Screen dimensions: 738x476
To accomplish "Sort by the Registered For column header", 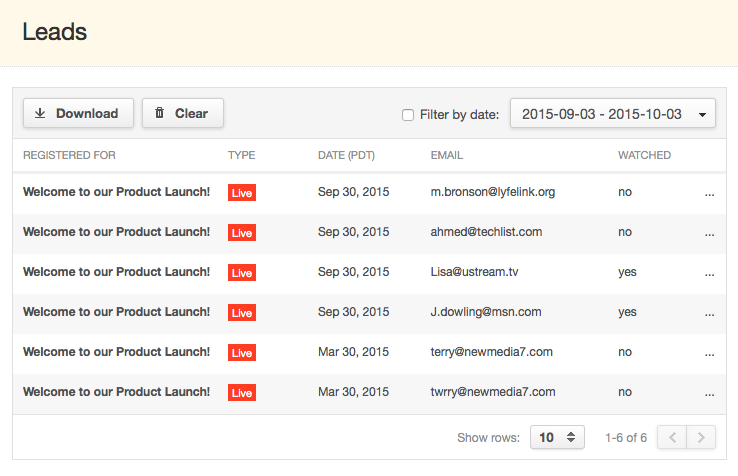I will point(69,155).
